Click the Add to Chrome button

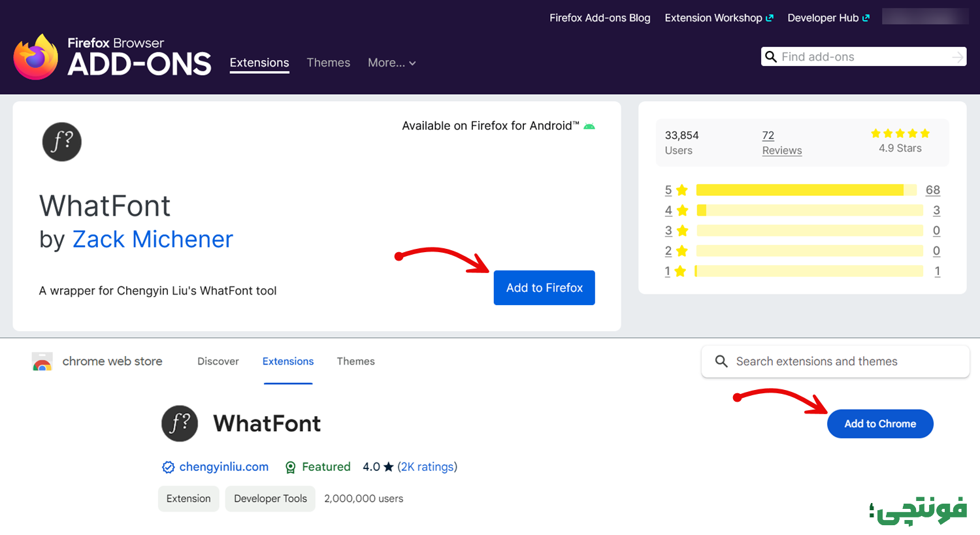click(x=880, y=424)
